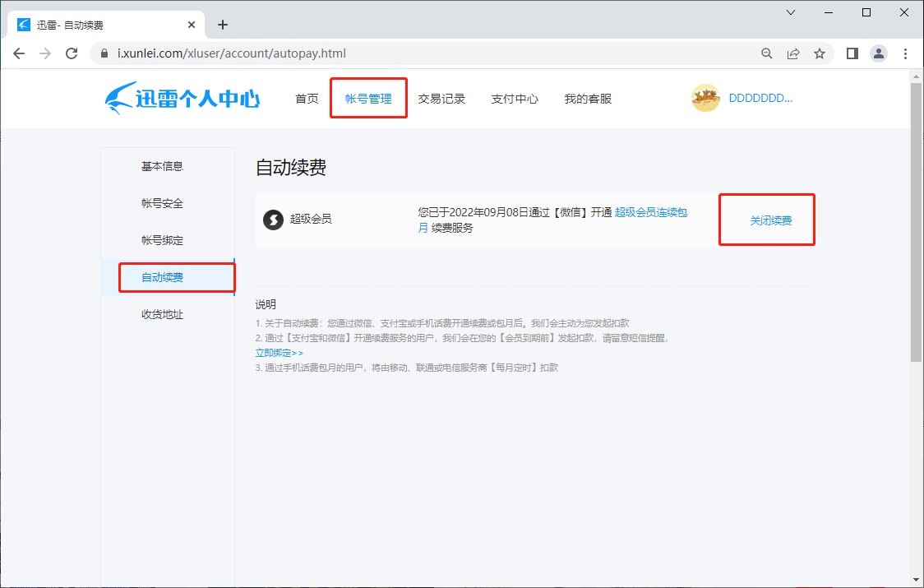This screenshot has height=588, width=924.
Task: Bookmark page with star icon
Action: coord(820,53)
